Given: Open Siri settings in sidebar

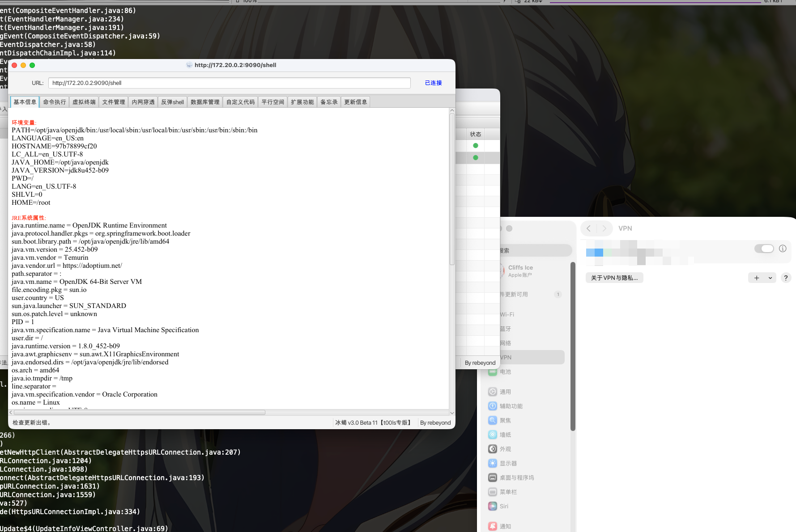Looking at the screenshot, I should tap(503, 506).
